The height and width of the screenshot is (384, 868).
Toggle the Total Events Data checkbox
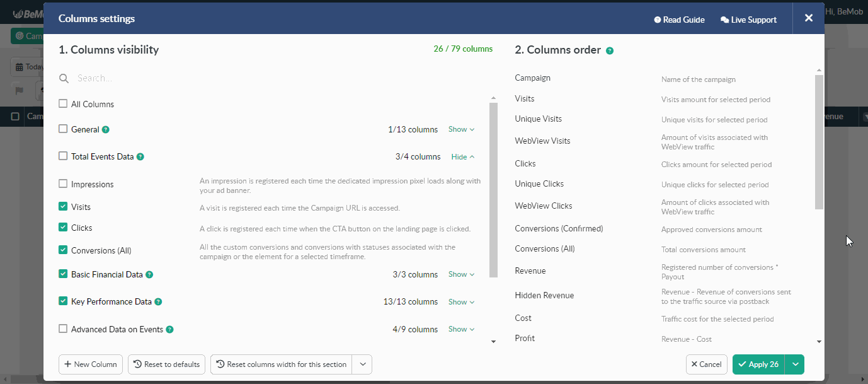[63, 156]
